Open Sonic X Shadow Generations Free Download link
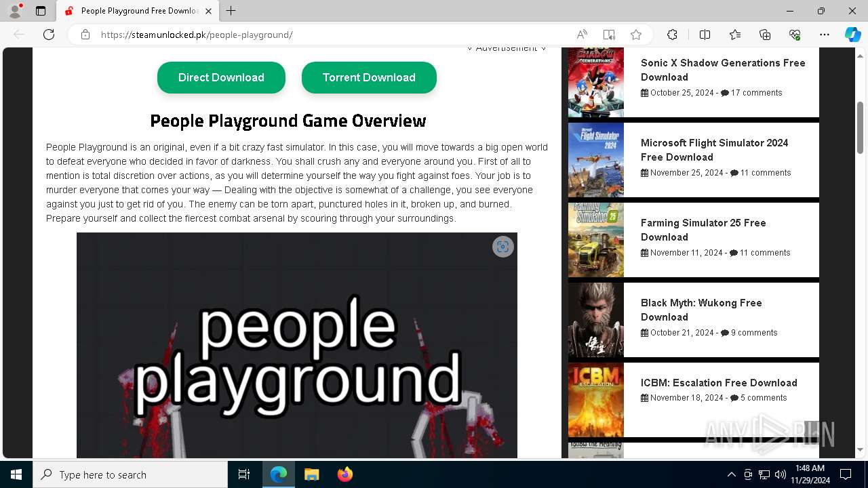 coord(723,70)
